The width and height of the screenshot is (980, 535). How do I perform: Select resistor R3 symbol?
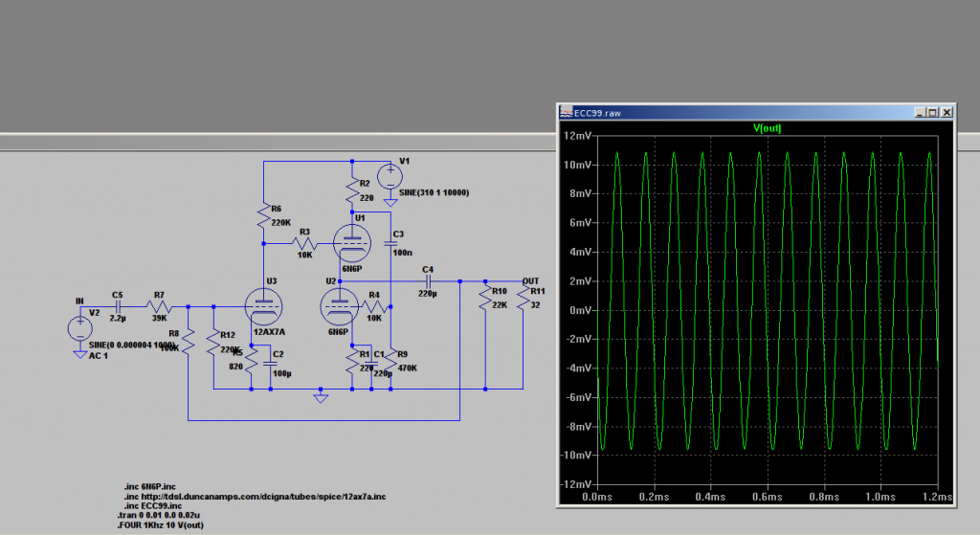tap(305, 243)
